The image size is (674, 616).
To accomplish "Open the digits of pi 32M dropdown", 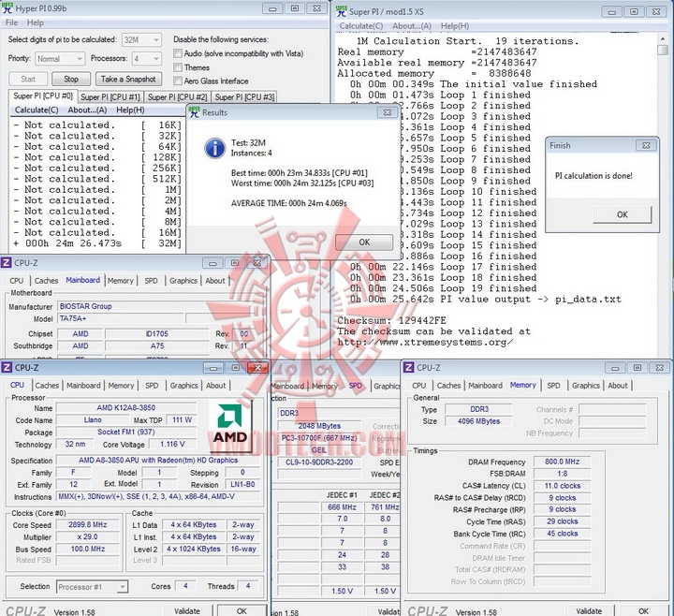I will click(142, 40).
